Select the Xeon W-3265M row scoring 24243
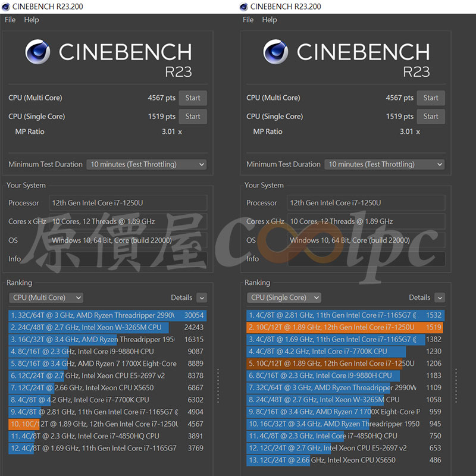Viewport: 476px width, 476px height. (108, 328)
